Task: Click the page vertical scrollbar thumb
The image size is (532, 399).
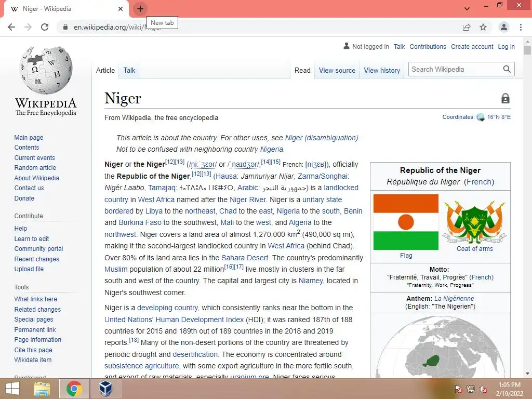Action: [x=527, y=50]
